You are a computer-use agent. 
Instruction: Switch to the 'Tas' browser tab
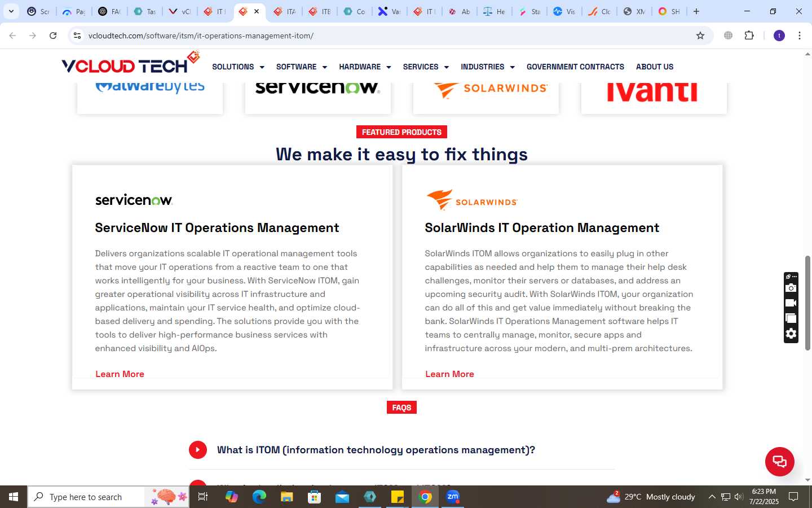click(144, 11)
